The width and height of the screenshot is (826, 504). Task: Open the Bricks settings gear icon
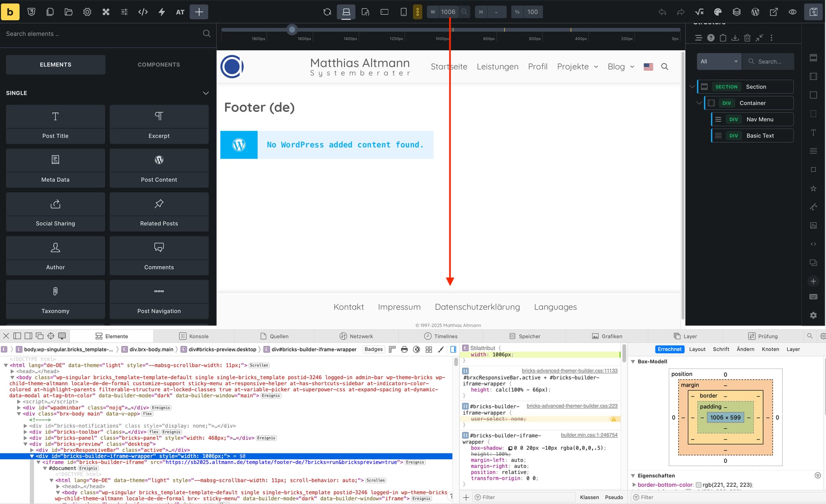click(87, 12)
